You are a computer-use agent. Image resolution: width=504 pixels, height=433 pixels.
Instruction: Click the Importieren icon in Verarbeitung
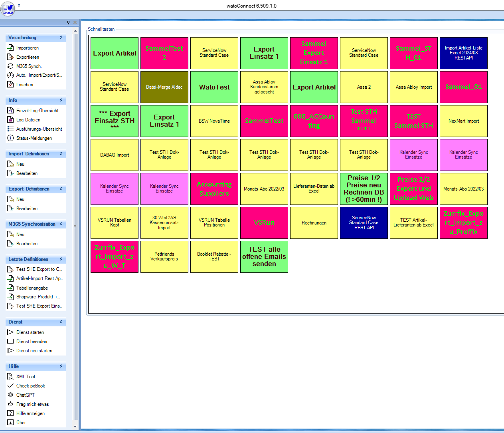click(11, 48)
